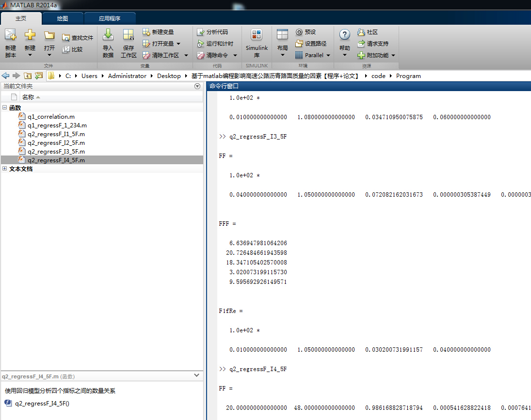
Task: Click the 运行和计时 (Run and Time) icon
Action: (x=200, y=44)
